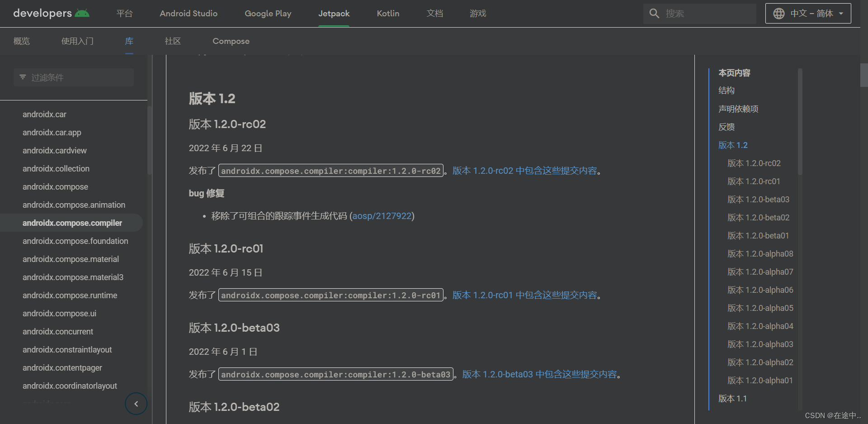Click the 过滤条件 filter input
This screenshot has width=868, height=424.
click(x=74, y=77)
